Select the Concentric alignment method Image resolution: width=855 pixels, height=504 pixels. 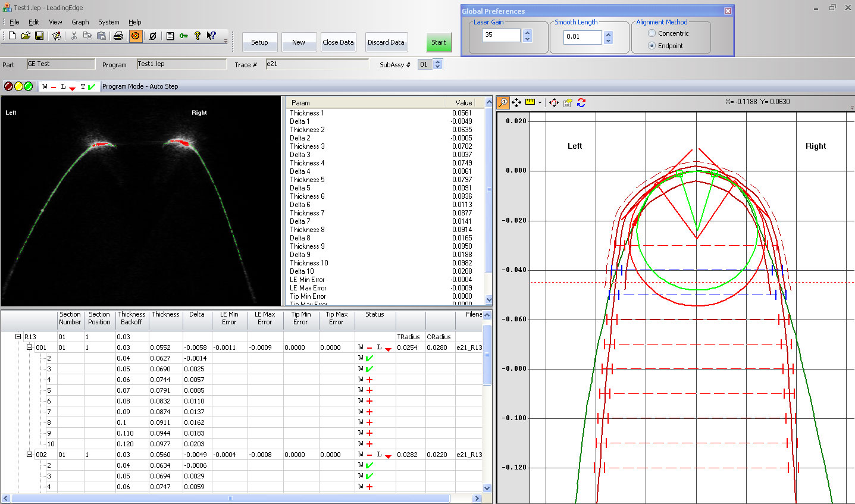pyautogui.click(x=652, y=33)
